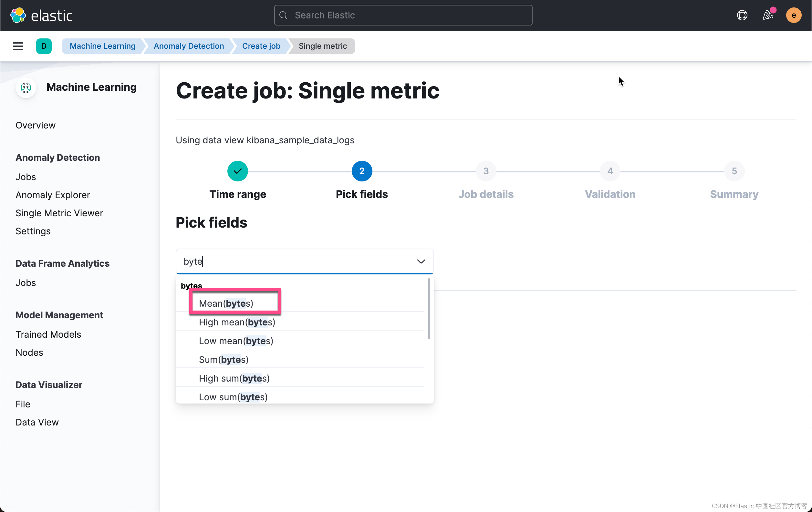Open the user avatar menu
The width and height of the screenshot is (812, 512).
794,15
